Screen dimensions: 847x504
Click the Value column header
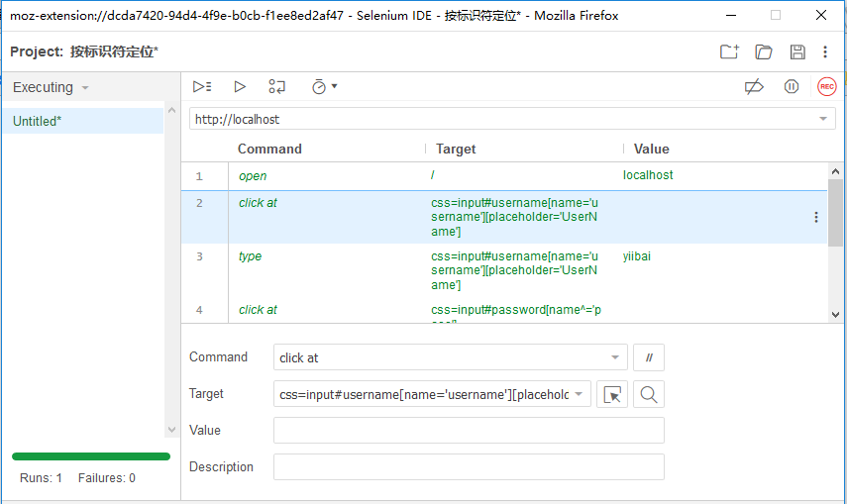652,150
